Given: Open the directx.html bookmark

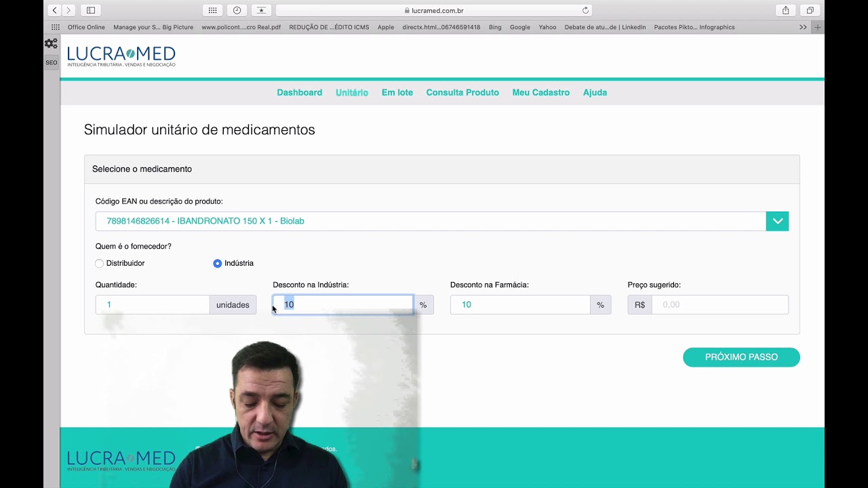Looking at the screenshot, I should click(441, 27).
